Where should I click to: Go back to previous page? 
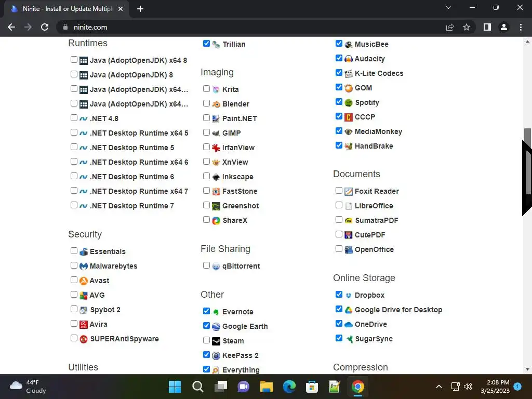pos(11,27)
